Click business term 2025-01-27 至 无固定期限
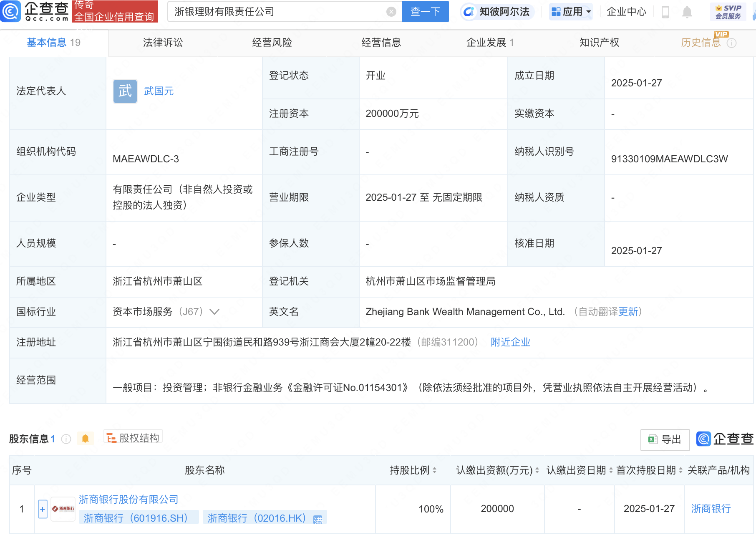 click(x=424, y=197)
